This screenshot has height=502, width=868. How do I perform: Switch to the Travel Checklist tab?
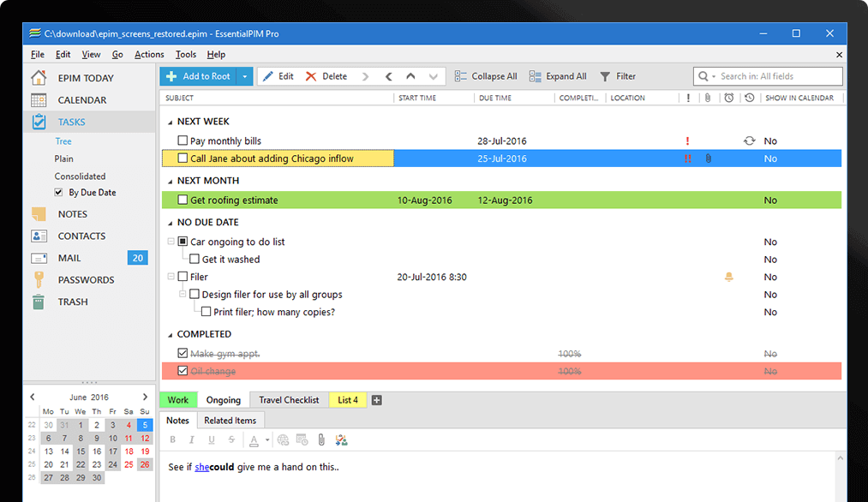point(289,400)
